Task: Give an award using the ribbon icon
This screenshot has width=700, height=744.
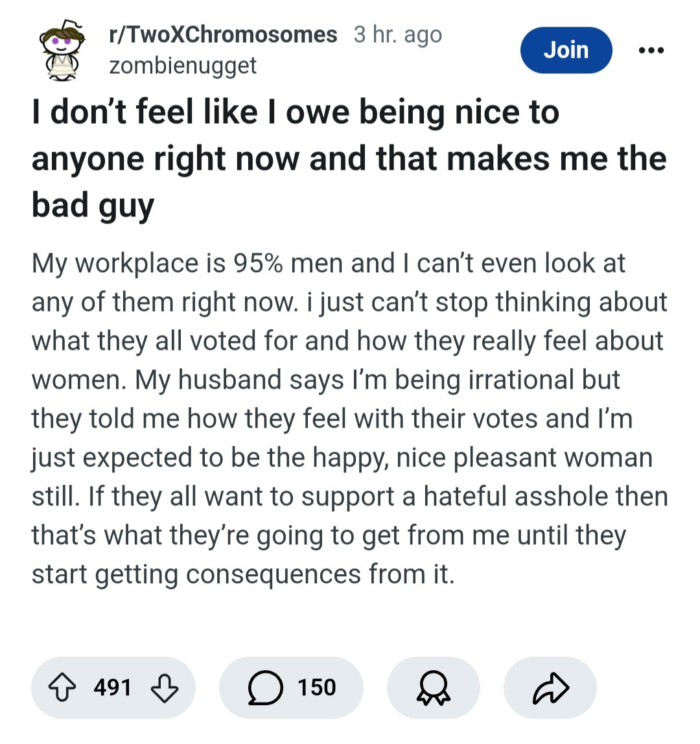Action: (433, 688)
